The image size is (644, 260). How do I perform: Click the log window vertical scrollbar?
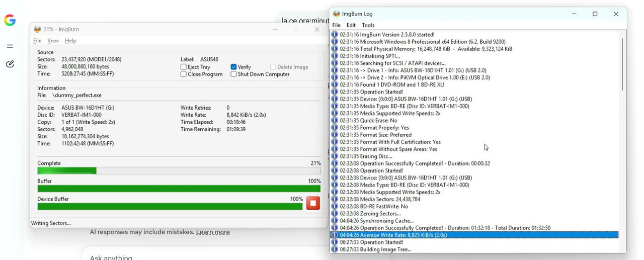tap(622, 141)
